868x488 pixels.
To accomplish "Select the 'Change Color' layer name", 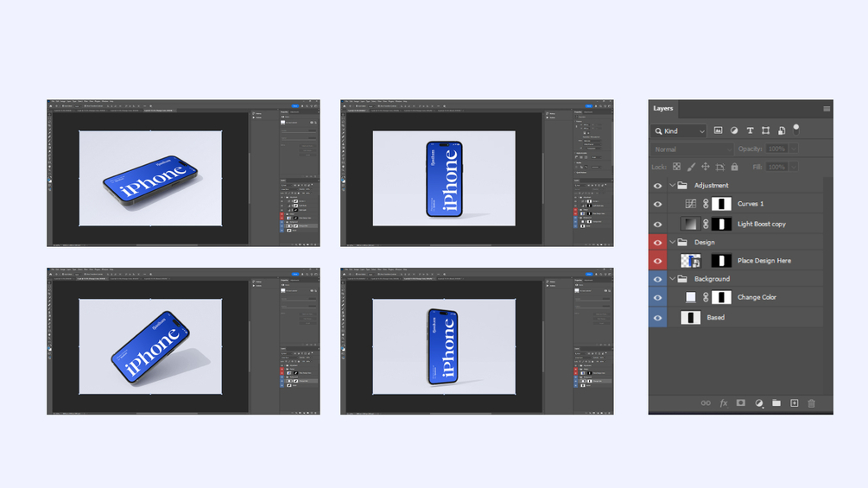I will pos(757,297).
